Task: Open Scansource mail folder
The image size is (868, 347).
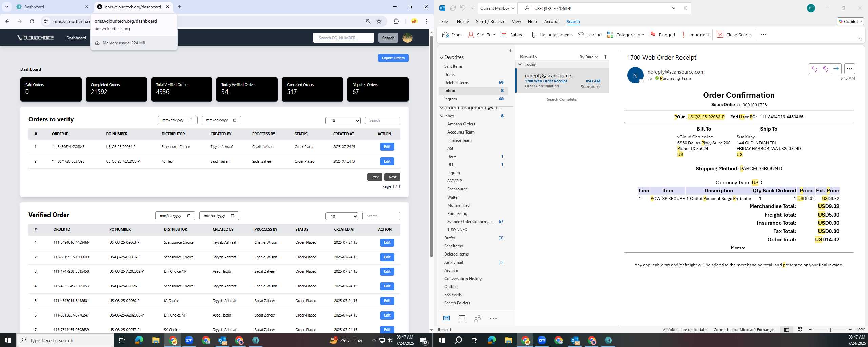Action: 457,189
